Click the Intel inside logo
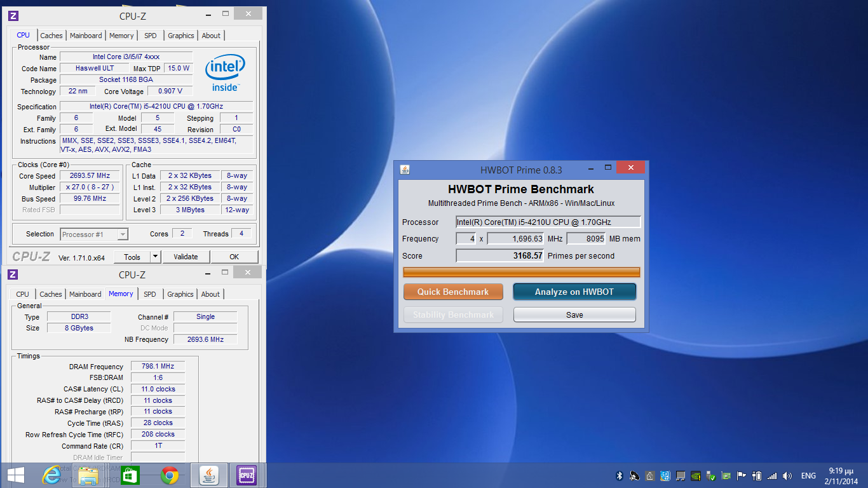Viewport: 868px width, 488px height. coord(225,72)
